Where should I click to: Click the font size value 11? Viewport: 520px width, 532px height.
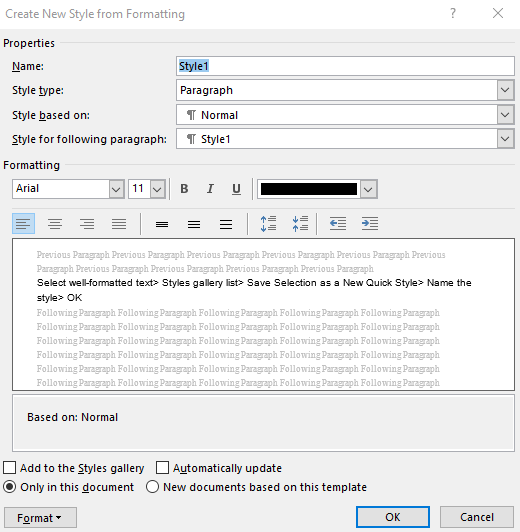tap(139, 189)
